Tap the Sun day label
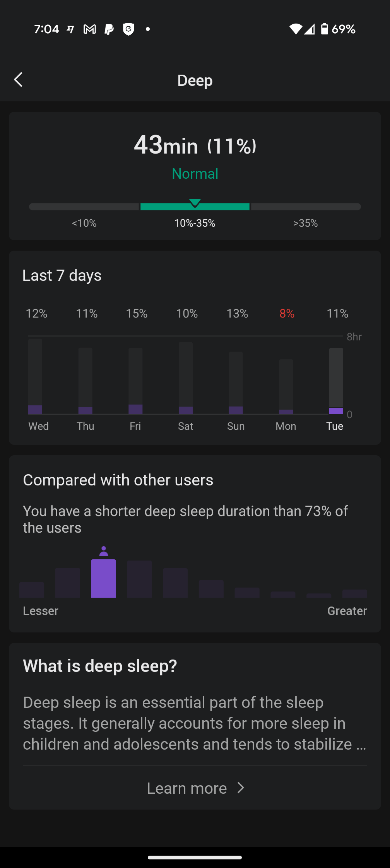Viewport: 390px width, 868px height. pyautogui.click(x=236, y=426)
